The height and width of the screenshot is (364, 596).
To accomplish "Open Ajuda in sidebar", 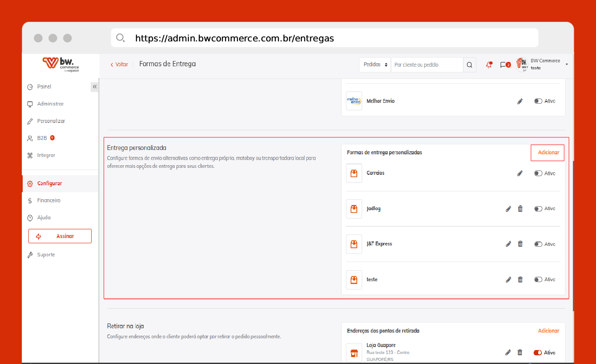I will coord(44,218).
